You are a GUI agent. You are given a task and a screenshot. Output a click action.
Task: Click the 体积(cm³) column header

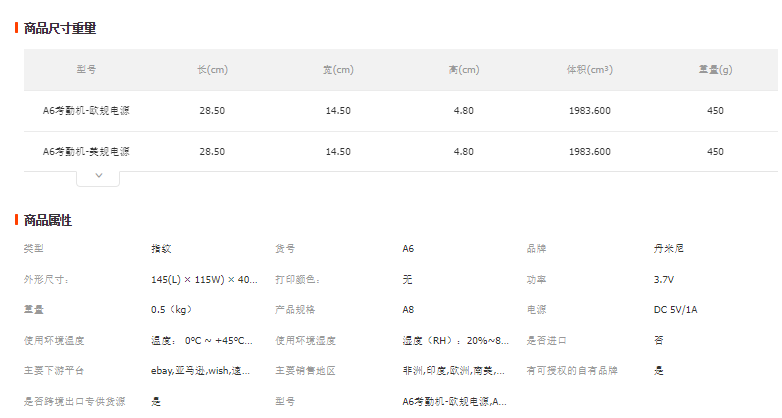pyautogui.click(x=589, y=70)
